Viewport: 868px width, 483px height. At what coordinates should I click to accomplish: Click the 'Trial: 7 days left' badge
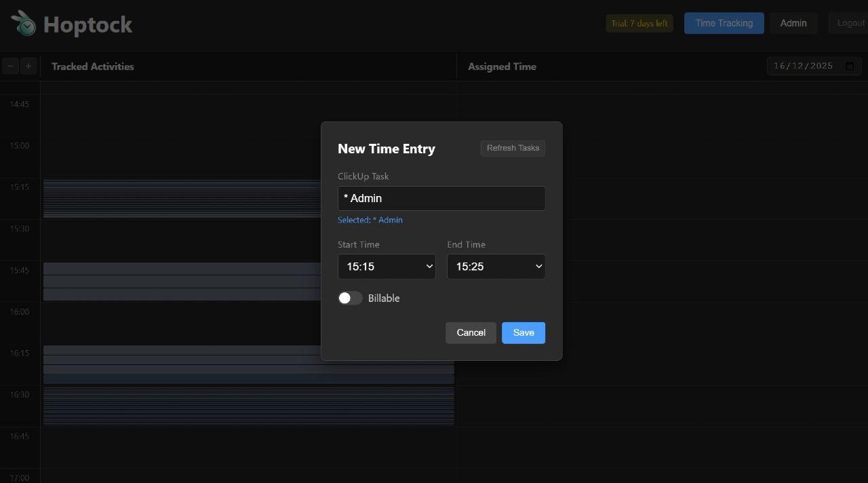pos(639,23)
